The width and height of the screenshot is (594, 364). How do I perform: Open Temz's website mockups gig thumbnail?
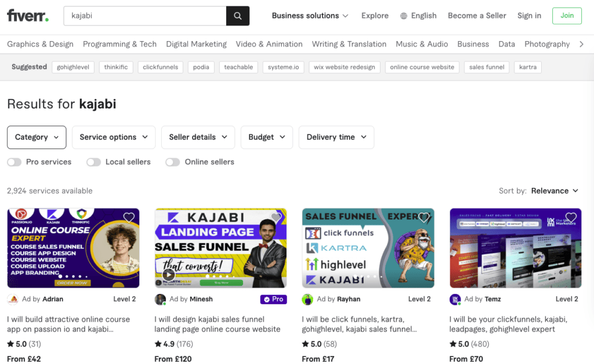pos(515,248)
